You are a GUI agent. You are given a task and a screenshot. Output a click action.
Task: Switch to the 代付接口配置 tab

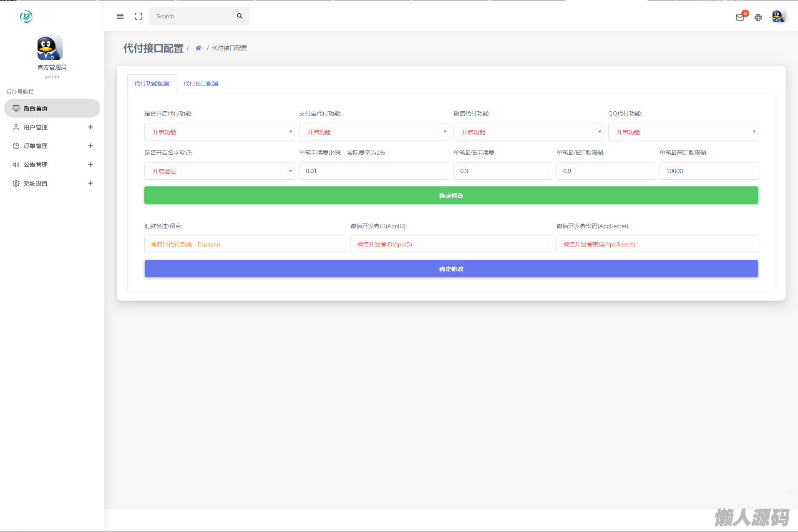point(201,83)
